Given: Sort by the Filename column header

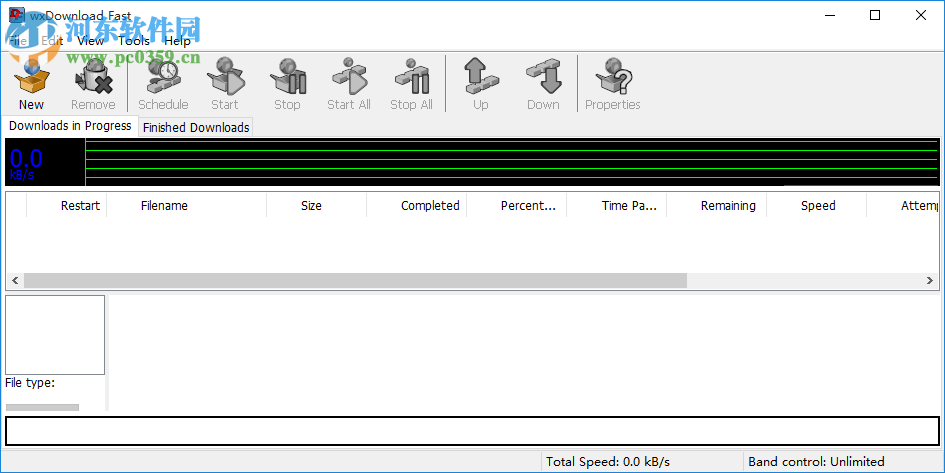Looking at the screenshot, I should (186, 205).
